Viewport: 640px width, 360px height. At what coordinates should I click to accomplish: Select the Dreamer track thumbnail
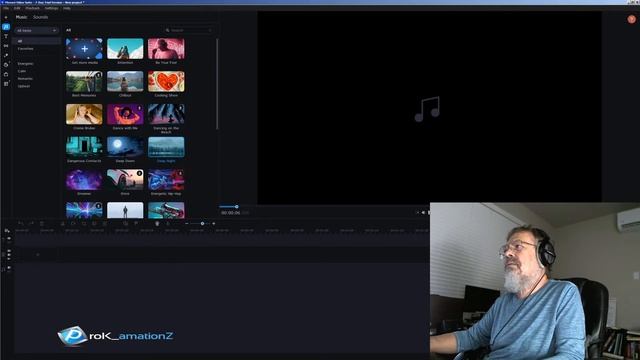[x=84, y=180]
